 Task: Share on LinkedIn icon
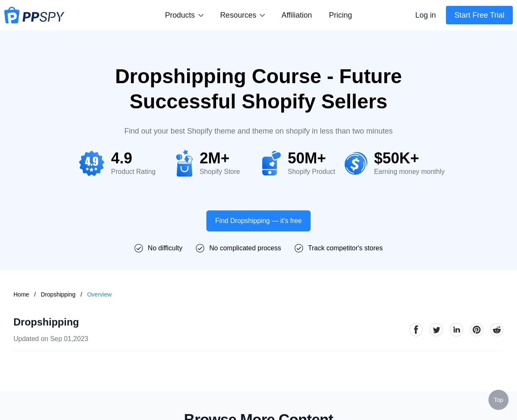pos(456,330)
